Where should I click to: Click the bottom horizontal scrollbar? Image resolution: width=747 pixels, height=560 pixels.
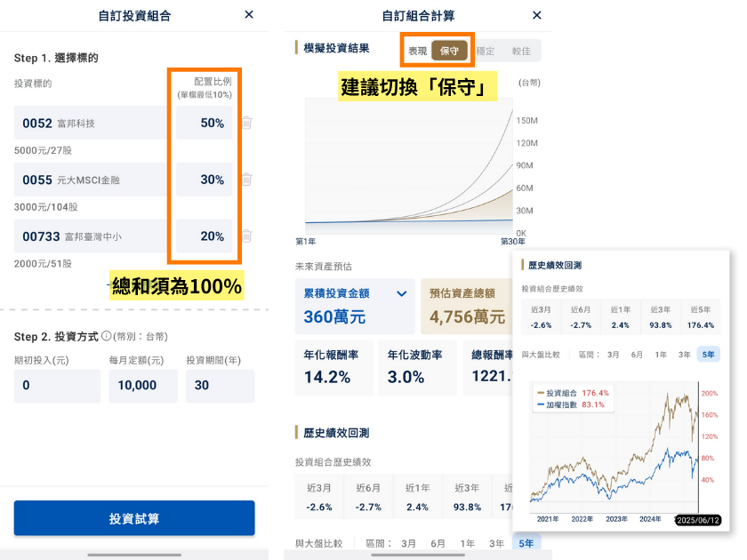[x=133, y=557]
